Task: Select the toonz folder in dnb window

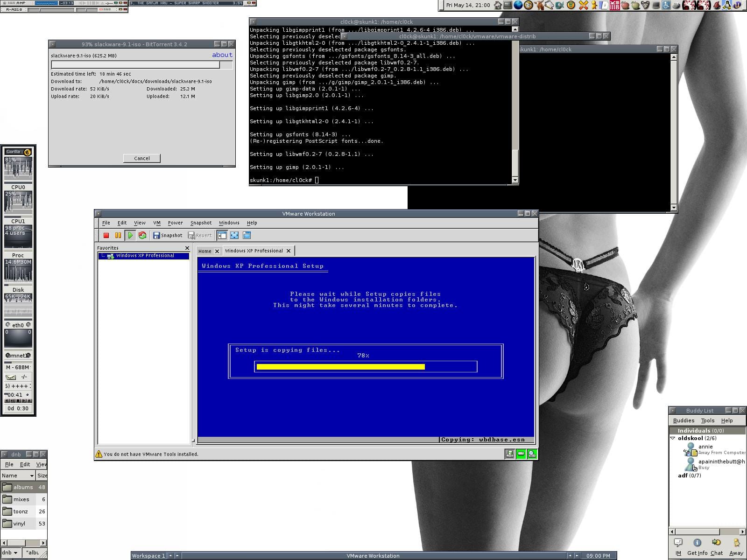Action: tap(23, 511)
